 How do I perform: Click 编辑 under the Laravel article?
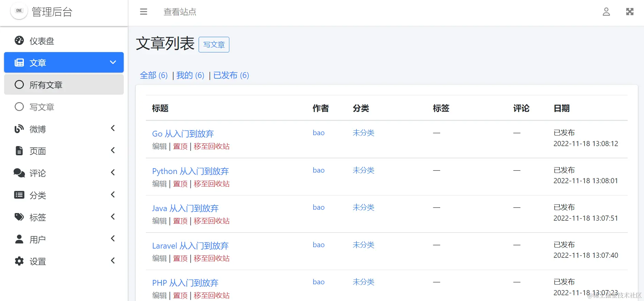point(159,258)
